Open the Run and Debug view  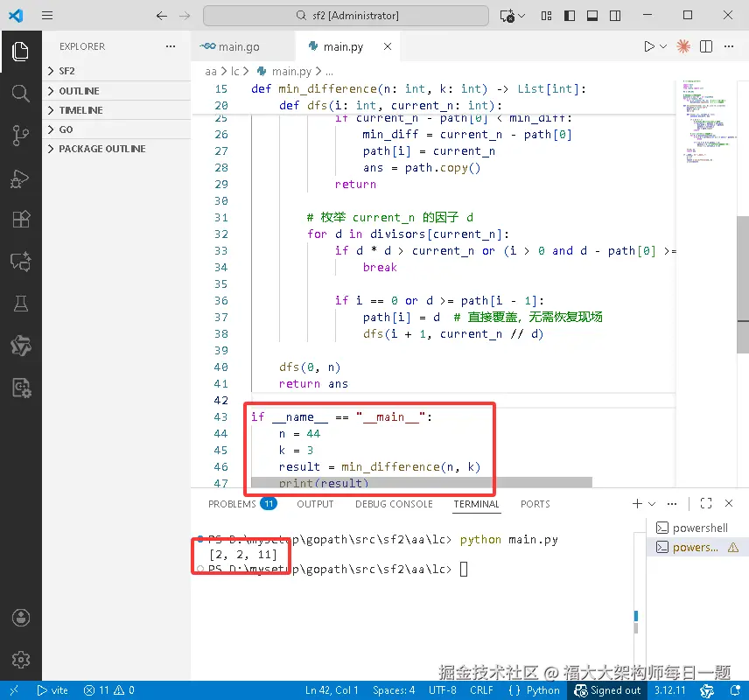[x=20, y=178]
